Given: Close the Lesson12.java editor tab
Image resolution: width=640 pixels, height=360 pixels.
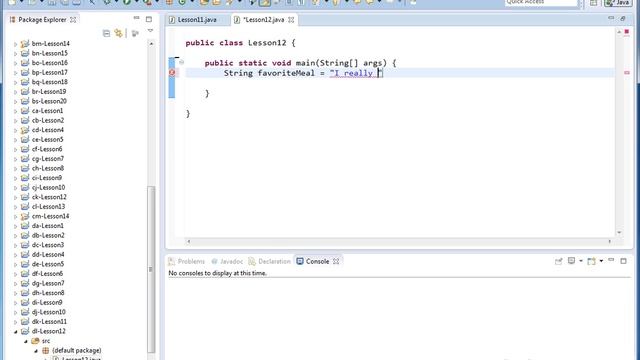Looking at the screenshot, I should pos(291,20).
